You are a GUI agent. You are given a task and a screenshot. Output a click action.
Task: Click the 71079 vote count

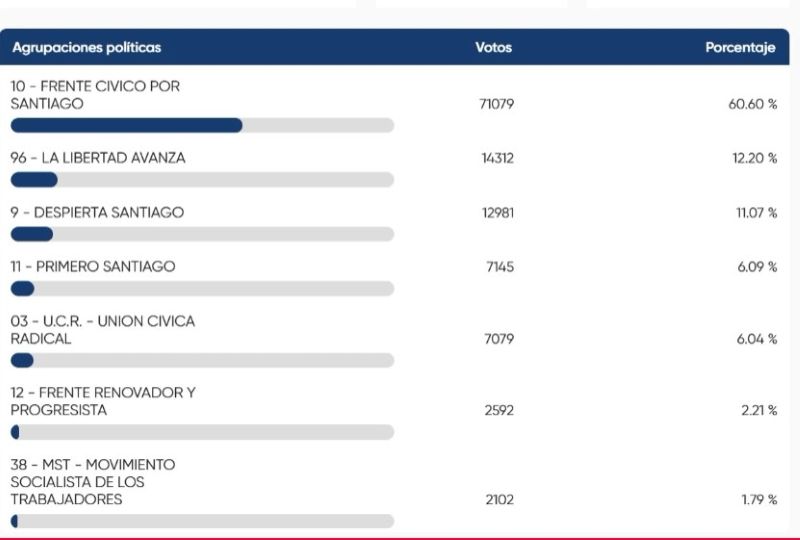(496, 104)
